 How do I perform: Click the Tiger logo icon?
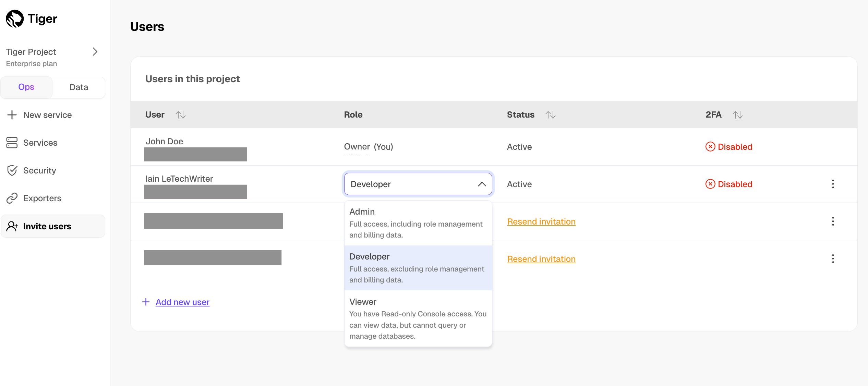(x=15, y=19)
